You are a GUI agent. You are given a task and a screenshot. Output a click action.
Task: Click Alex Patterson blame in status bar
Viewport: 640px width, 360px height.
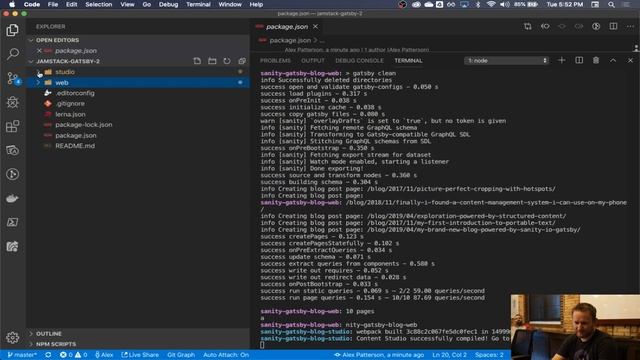pyautogui.click(x=379, y=355)
